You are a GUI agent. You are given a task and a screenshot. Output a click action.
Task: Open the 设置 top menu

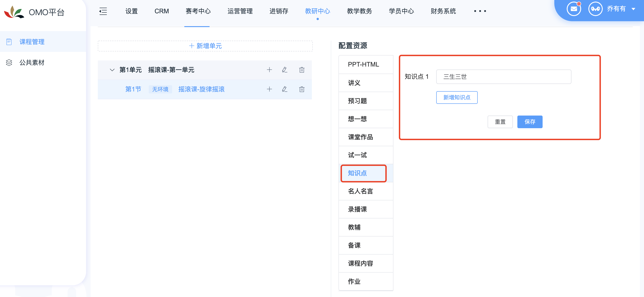[132, 11]
